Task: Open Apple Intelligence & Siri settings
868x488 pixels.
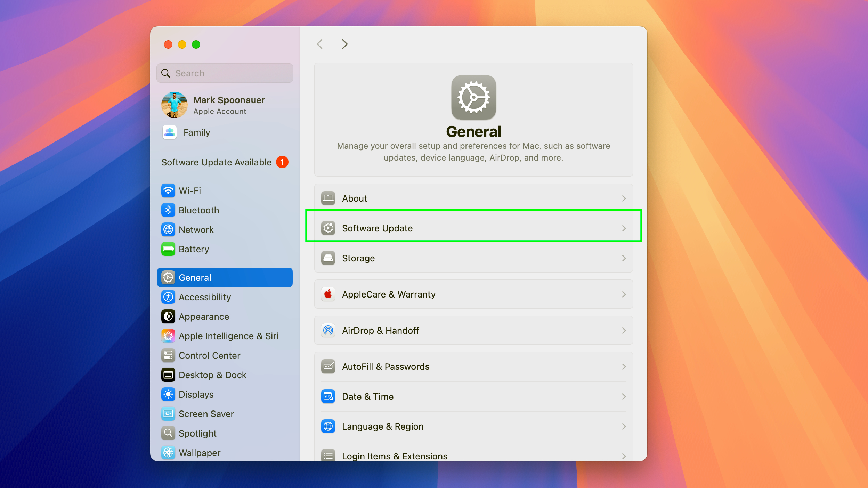Action: click(x=228, y=336)
